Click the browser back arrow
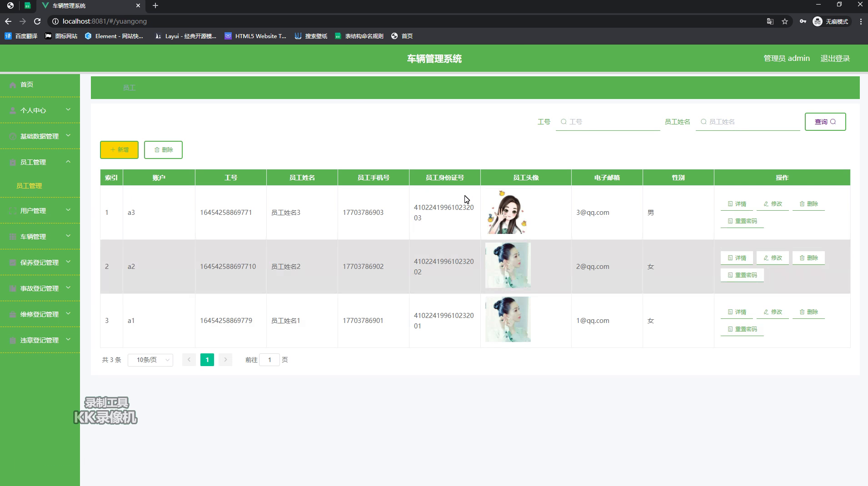This screenshot has width=868, height=486. (8, 21)
